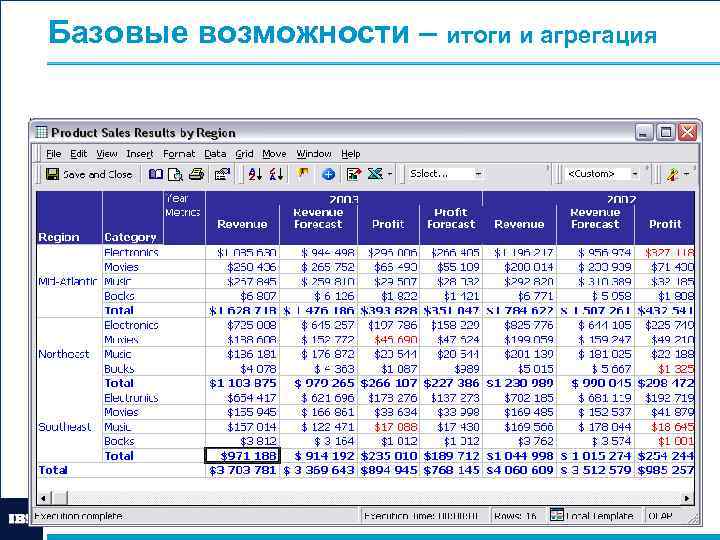Click the Year header label

[x=177, y=199]
